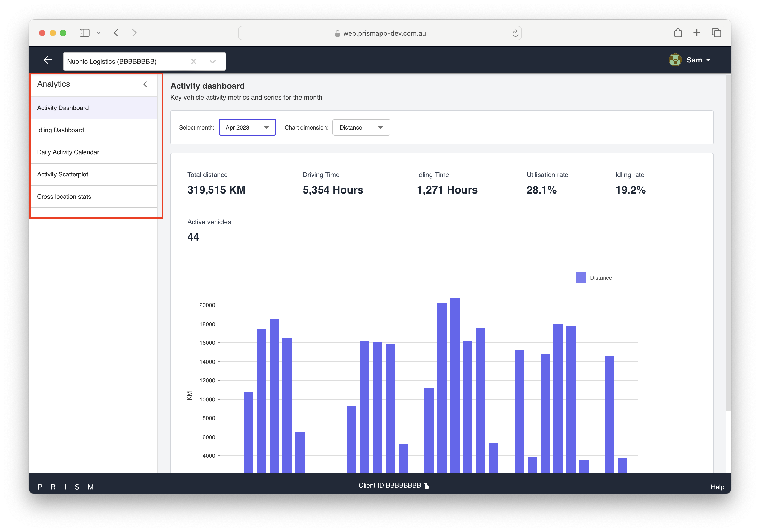Screen dimensions: 760x532
Task: Click the Safari share icon
Action: click(x=678, y=33)
